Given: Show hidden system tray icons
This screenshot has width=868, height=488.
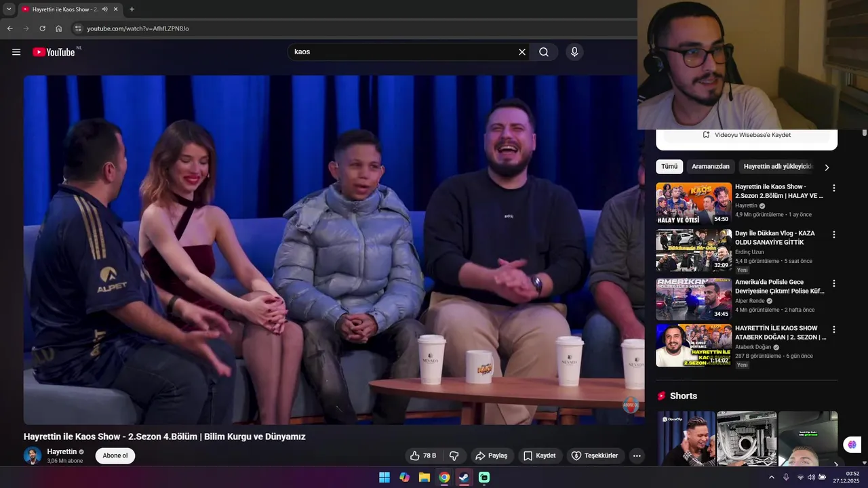Looking at the screenshot, I should (x=771, y=477).
